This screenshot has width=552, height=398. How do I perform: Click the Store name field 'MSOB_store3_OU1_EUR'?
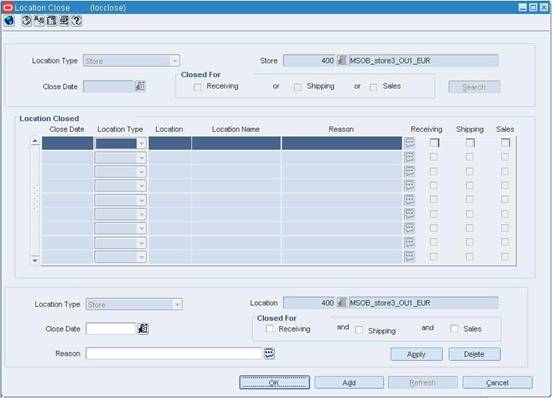point(423,61)
